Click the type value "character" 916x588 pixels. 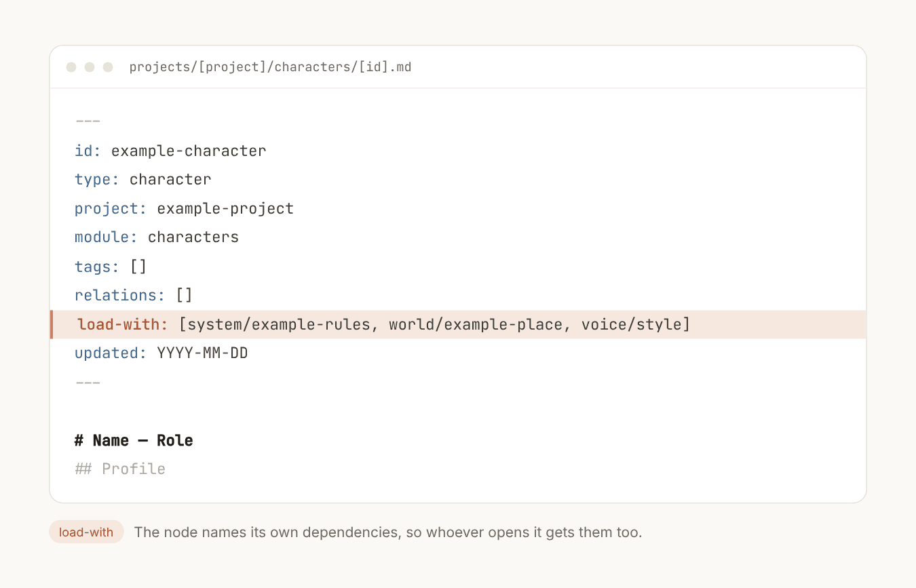[x=170, y=180]
